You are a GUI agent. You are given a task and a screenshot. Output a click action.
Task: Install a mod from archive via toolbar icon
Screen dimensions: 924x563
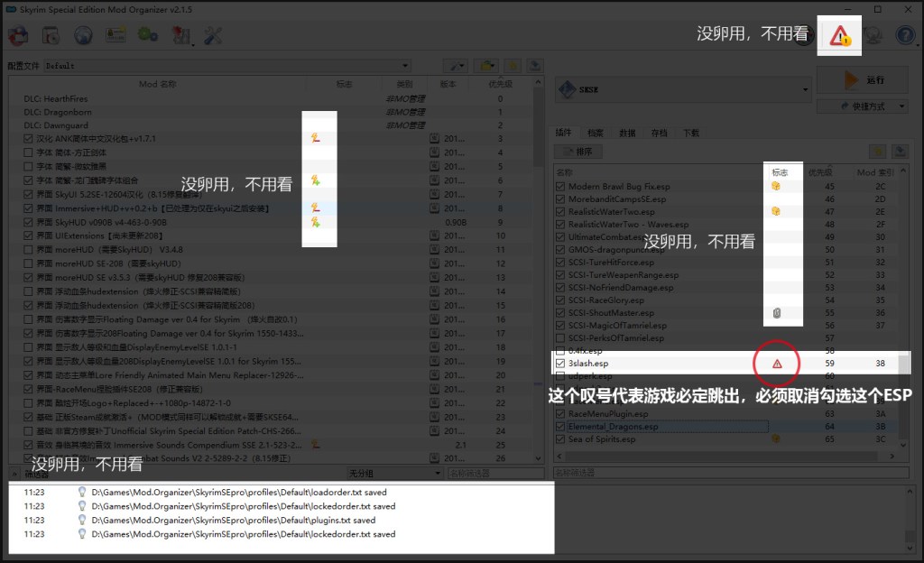pyautogui.click(x=17, y=37)
